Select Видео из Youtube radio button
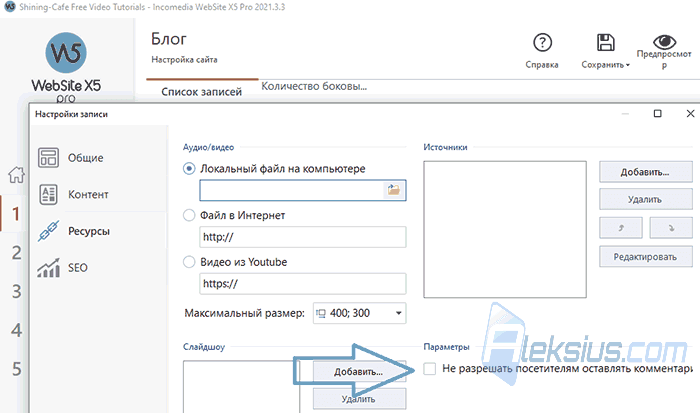The image size is (700, 413). coord(189,262)
